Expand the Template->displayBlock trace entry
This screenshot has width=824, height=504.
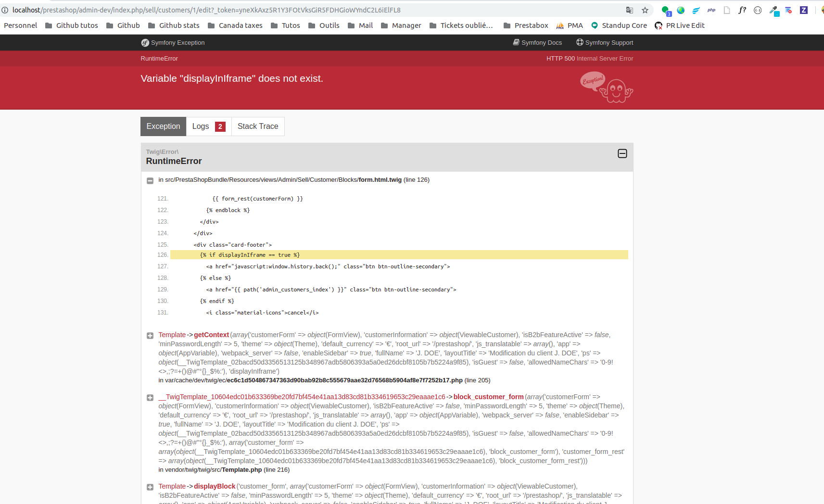point(150,487)
